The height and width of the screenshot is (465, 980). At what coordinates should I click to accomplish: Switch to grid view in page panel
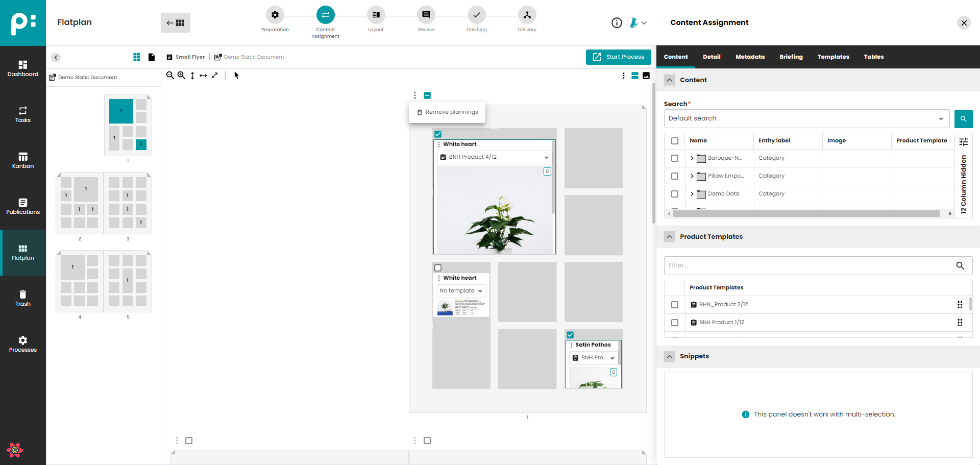(137, 57)
